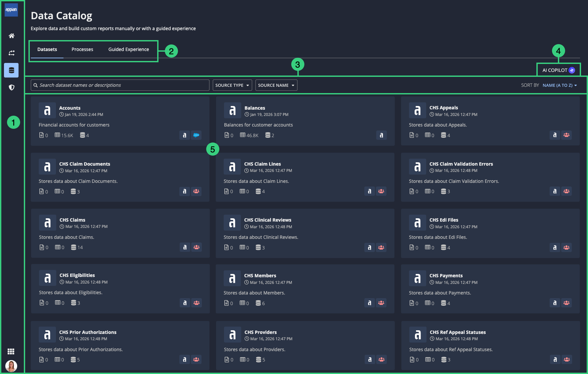Click the Appian source icon on CHS Claim Lines card
This screenshot has width=588, height=374.
pyautogui.click(x=370, y=191)
